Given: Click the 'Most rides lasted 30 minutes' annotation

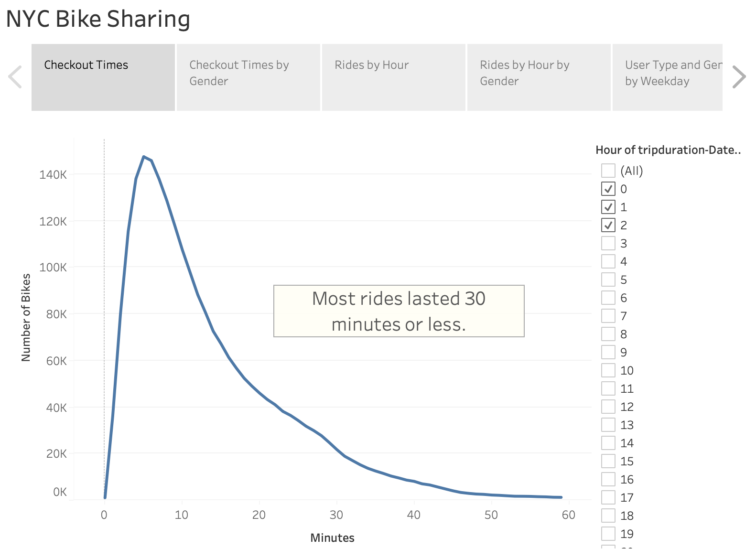Looking at the screenshot, I should pyautogui.click(x=399, y=311).
